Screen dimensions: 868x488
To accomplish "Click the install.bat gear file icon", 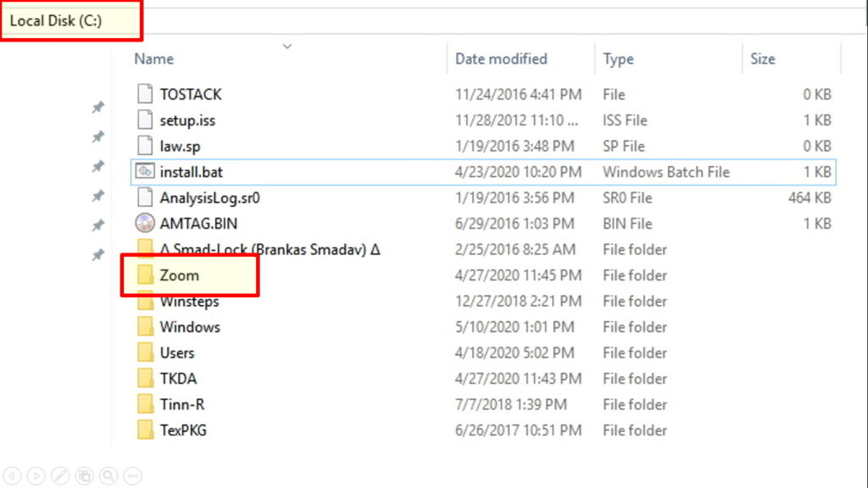I will pos(145,171).
